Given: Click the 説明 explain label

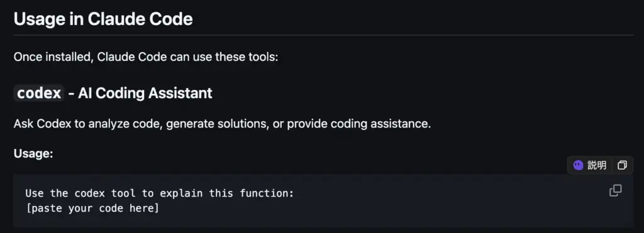Looking at the screenshot, I should tap(597, 165).
